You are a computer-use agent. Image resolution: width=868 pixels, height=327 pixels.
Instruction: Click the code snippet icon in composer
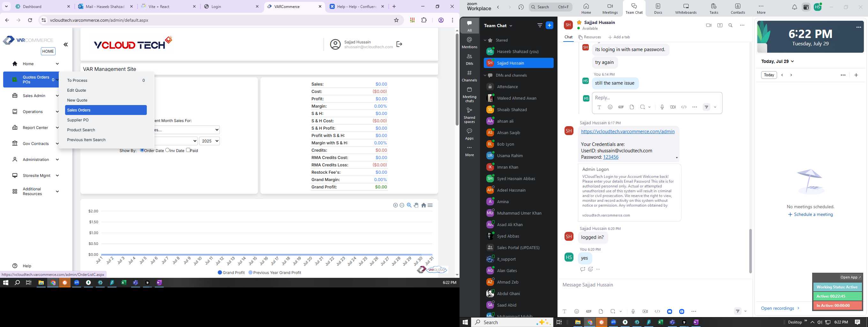coord(657,311)
